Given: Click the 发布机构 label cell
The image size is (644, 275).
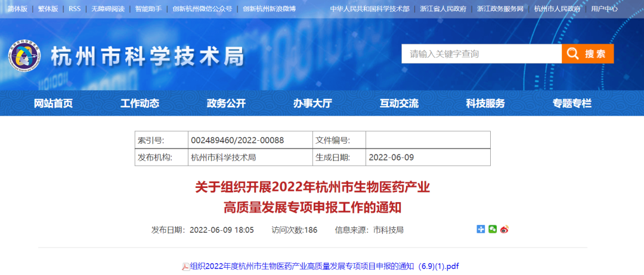Looking at the screenshot, I should point(162,157).
